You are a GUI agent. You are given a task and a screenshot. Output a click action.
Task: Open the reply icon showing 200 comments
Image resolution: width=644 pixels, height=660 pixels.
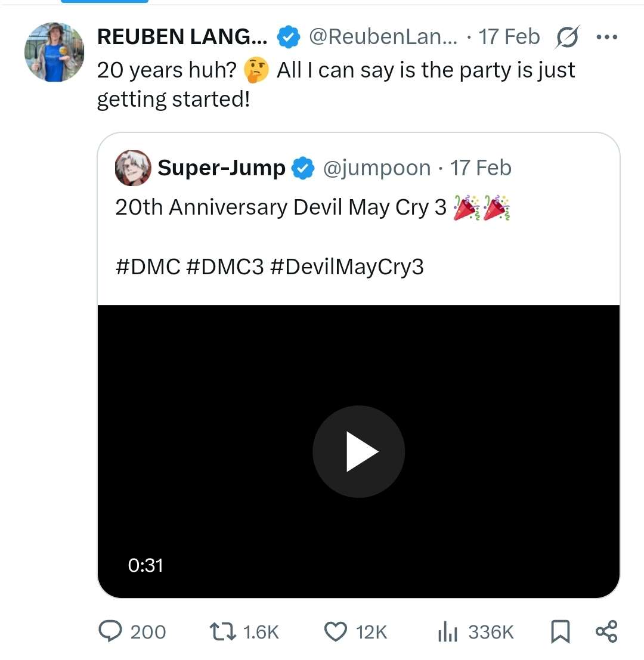[110, 631]
